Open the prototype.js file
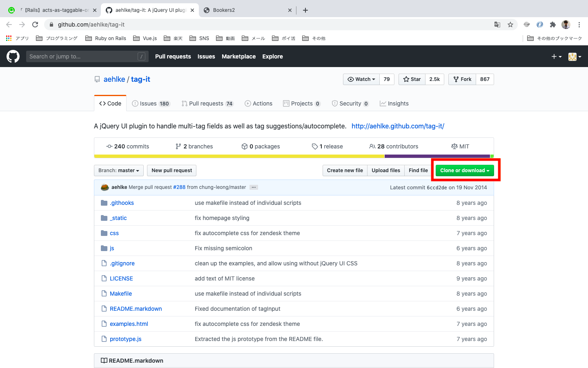 [x=126, y=339]
